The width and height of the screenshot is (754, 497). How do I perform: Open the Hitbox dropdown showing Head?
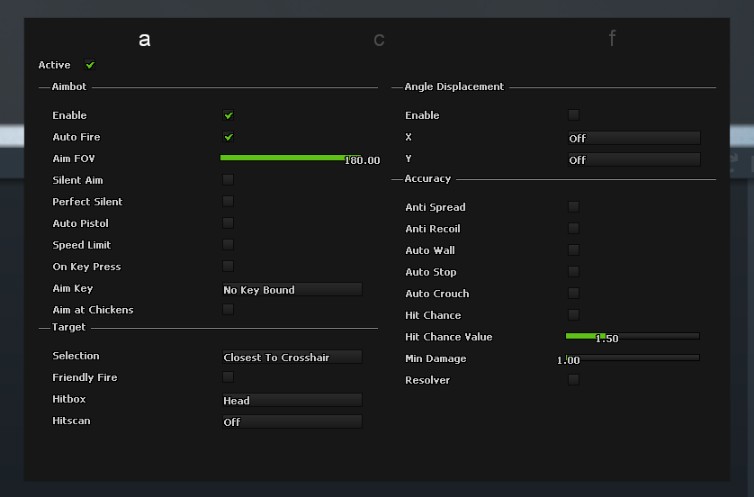[x=291, y=400]
